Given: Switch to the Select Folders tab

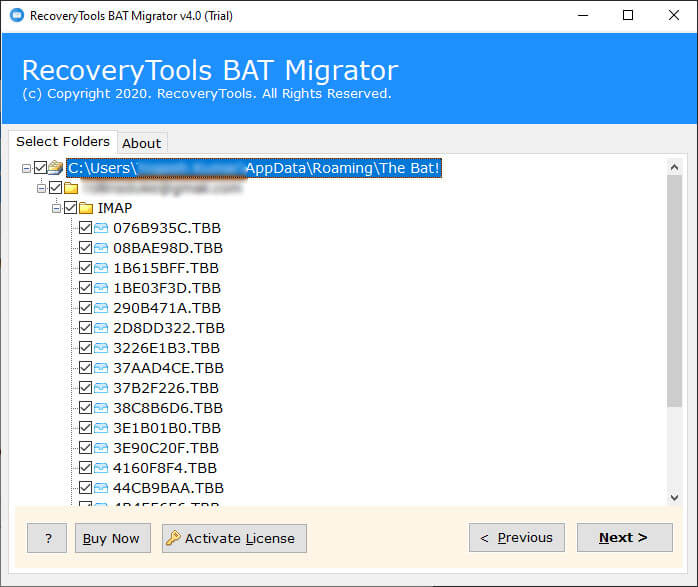Looking at the screenshot, I should (63, 142).
